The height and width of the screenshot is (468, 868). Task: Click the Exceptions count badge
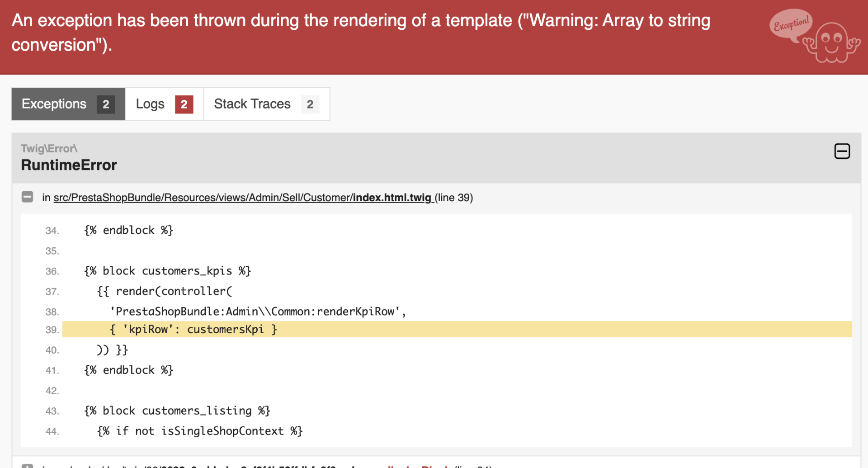(x=105, y=104)
